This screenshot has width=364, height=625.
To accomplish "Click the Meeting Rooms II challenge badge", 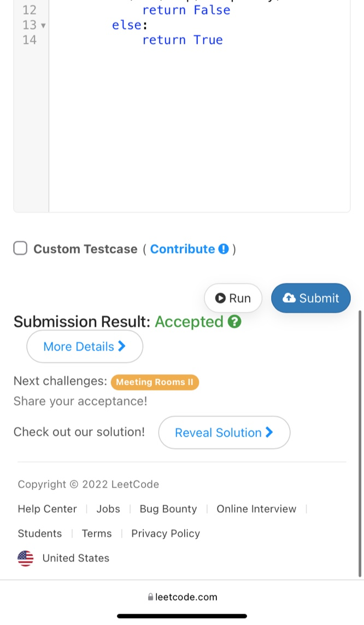I will click(x=155, y=382).
